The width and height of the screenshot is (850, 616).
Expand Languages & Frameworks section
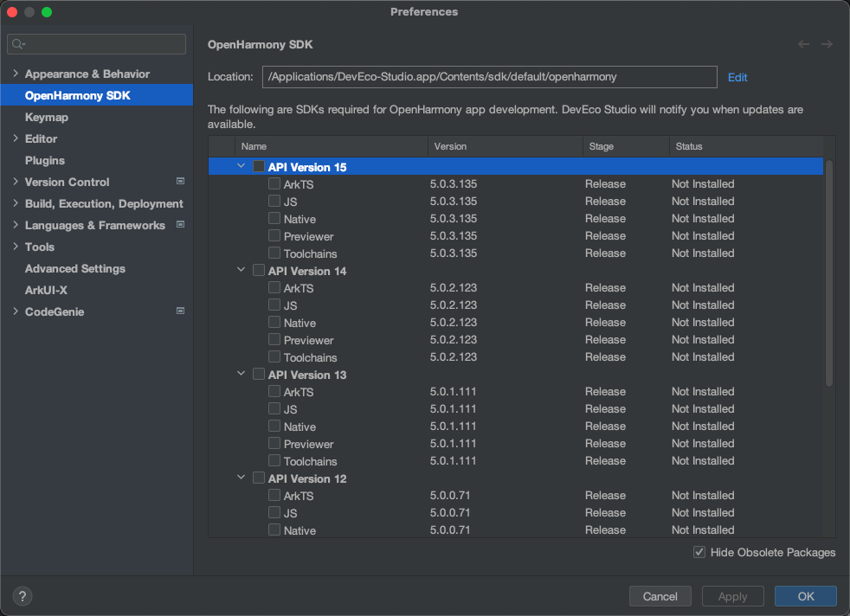(16, 225)
